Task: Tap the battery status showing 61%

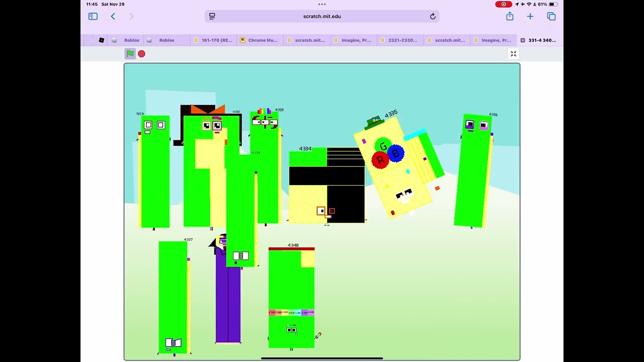Action: (x=548, y=4)
